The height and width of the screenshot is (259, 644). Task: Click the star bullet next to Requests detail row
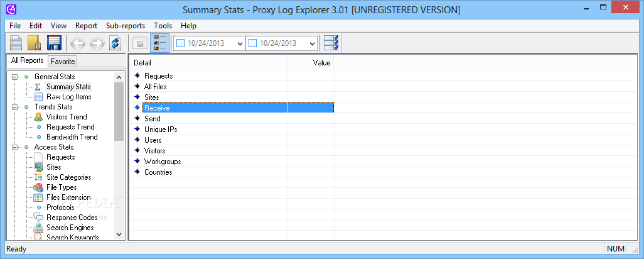tap(137, 75)
